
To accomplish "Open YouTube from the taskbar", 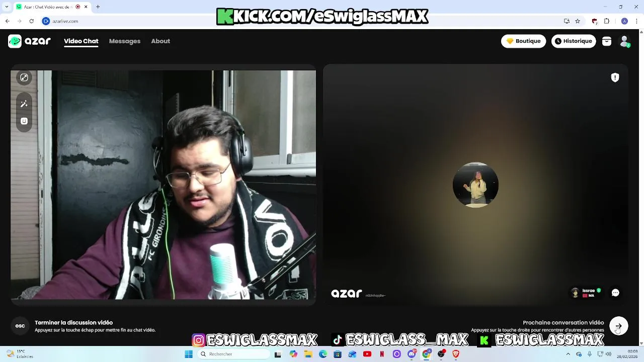I will (367, 354).
